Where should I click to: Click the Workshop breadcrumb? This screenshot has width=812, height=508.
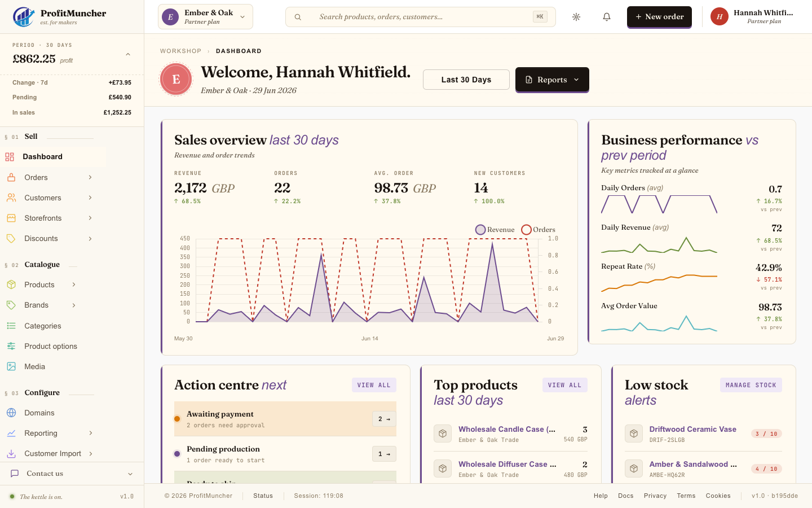(x=180, y=51)
